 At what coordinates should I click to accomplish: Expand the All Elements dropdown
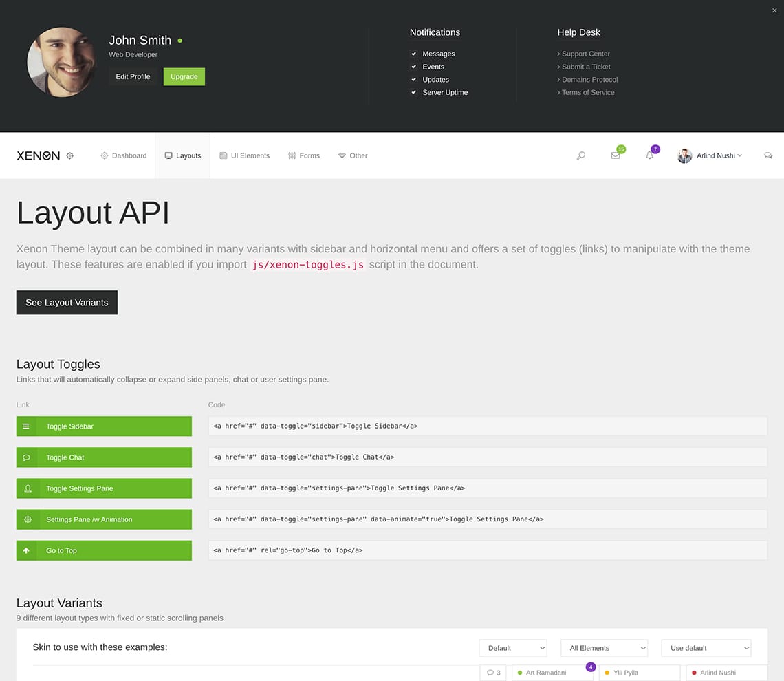coord(604,647)
